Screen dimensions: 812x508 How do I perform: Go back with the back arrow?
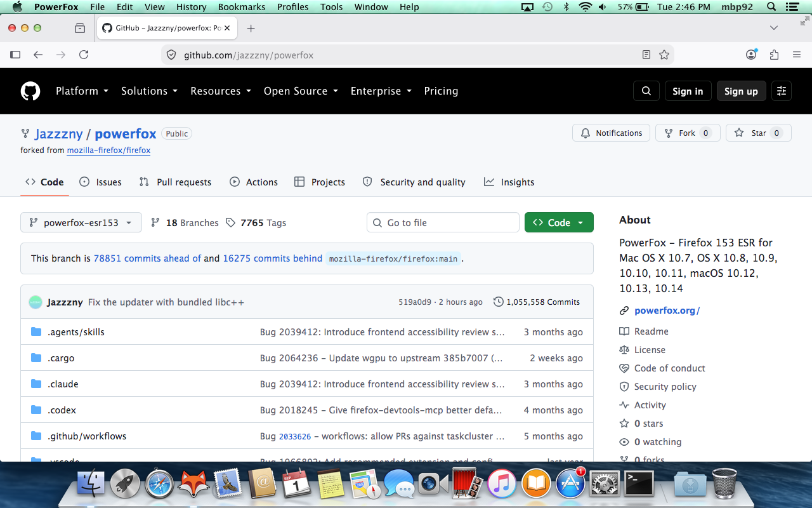tap(38, 55)
